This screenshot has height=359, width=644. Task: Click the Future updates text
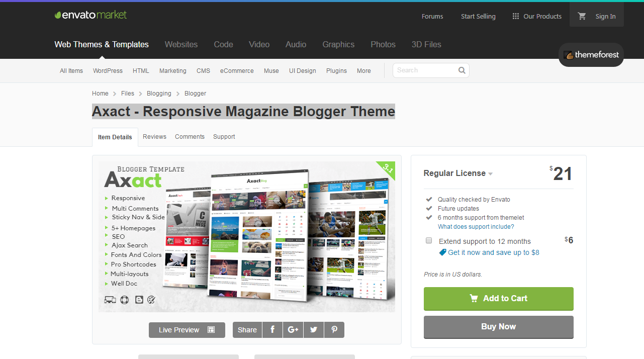click(x=458, y=209)
